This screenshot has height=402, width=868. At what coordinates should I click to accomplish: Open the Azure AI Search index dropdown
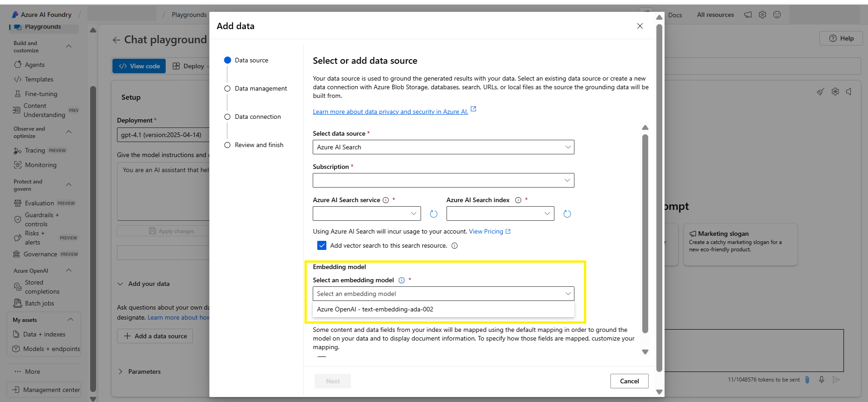tap(500, 214)
